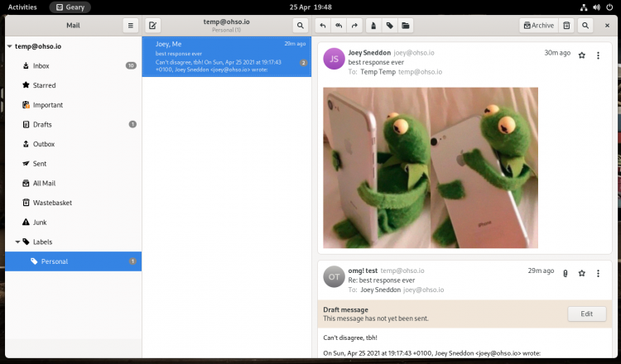Find text in the conversation

click(585, 26)
